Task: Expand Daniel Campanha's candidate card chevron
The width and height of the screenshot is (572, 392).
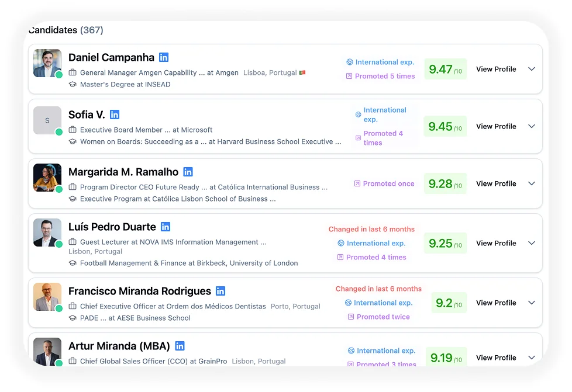Action: click(x=532, y=69)
